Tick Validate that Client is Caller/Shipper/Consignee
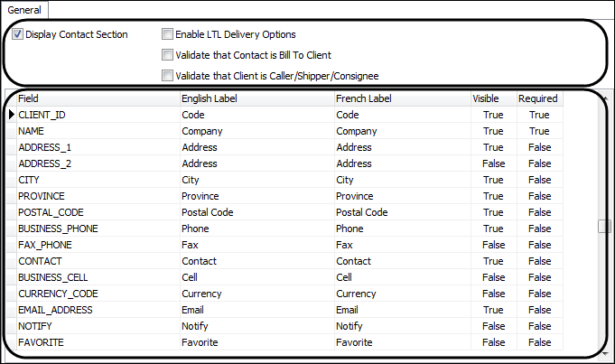The width and height of the screenshot is (615, 364). click(167, 76)
